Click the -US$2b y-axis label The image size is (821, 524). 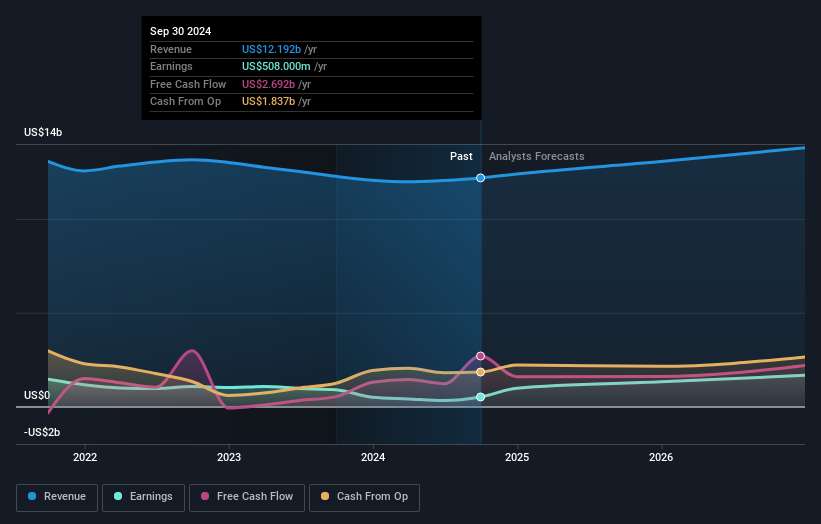(x=42, y=432)
